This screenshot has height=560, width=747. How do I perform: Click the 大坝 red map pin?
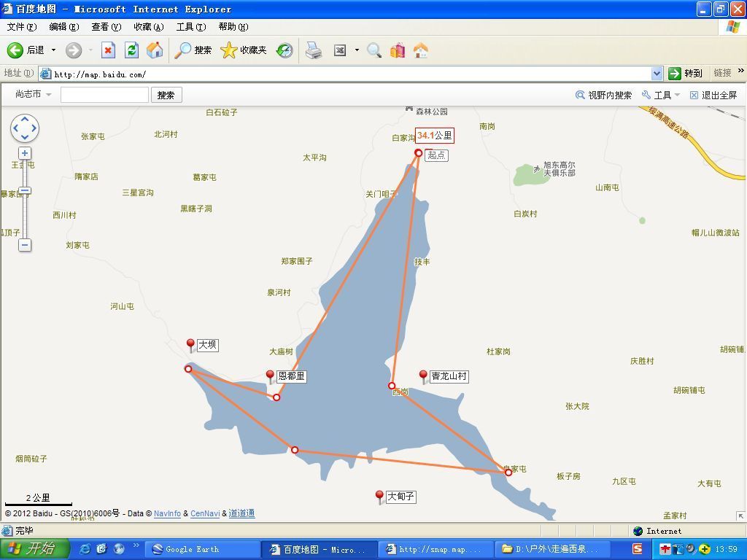pyautogui.click(x=191, y=345)
